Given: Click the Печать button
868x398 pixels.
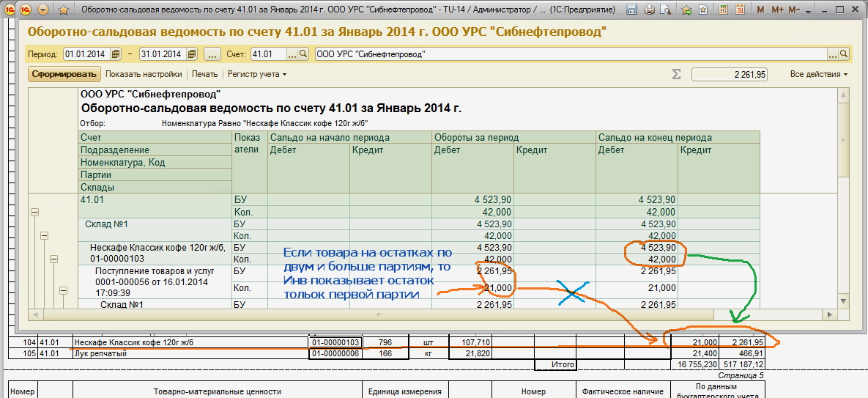Looking at the screenshot, I should [204, 74].
